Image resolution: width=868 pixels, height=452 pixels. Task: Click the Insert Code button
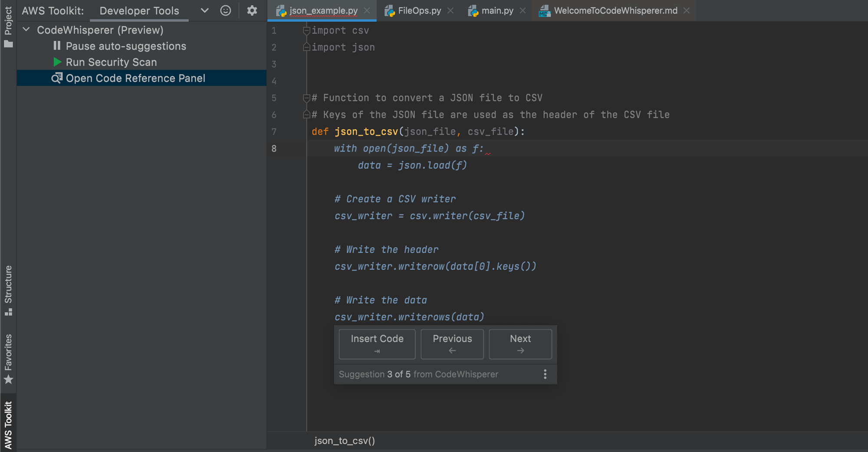[376, 344]
